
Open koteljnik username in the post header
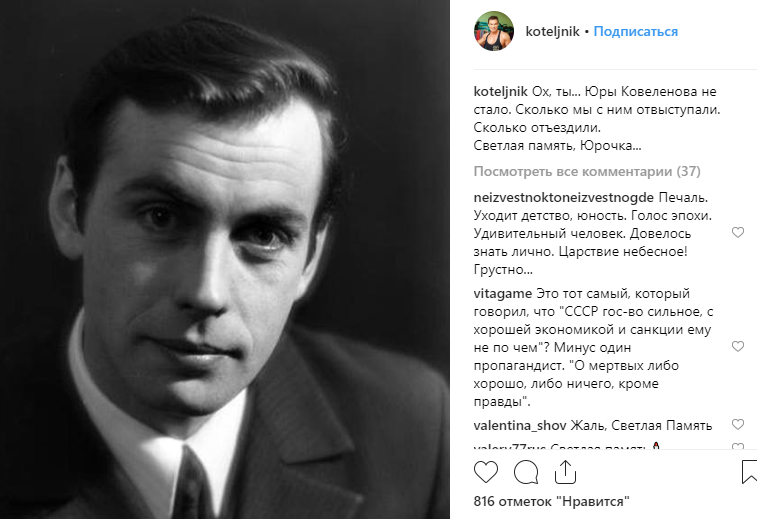coord(555,31)
